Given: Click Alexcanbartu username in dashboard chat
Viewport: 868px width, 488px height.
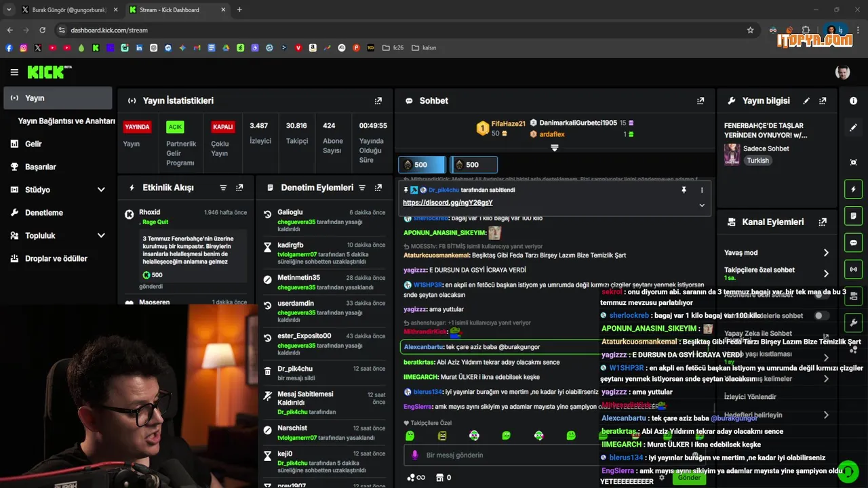Looking at the screenshot, I should coord(423,347).
